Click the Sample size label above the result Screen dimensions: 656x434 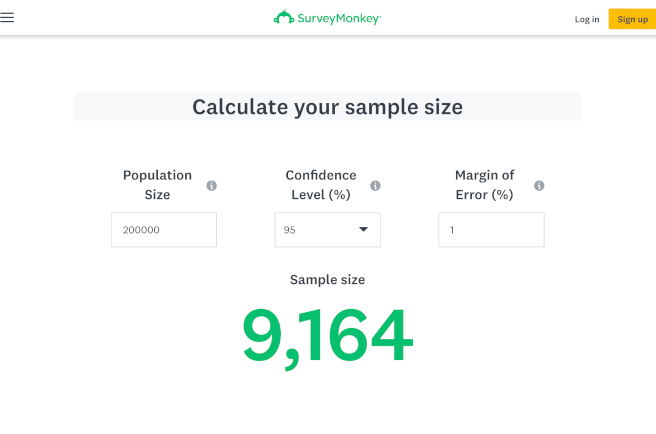point(327,280)
